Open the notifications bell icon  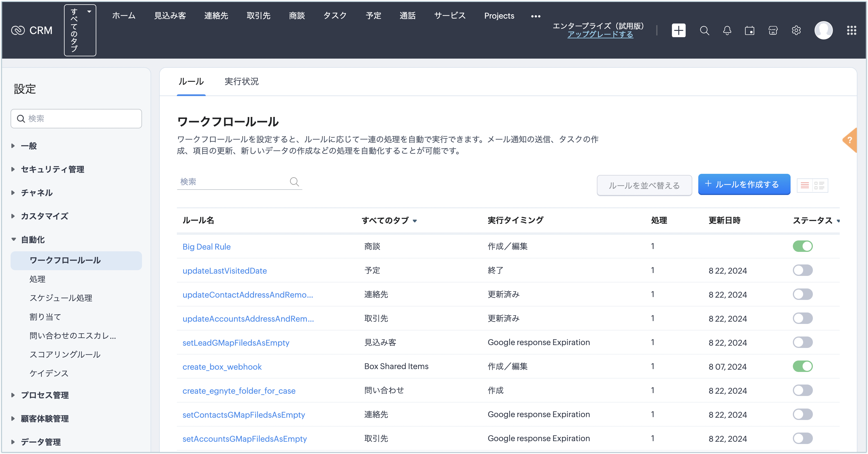(x=727, y=30)
